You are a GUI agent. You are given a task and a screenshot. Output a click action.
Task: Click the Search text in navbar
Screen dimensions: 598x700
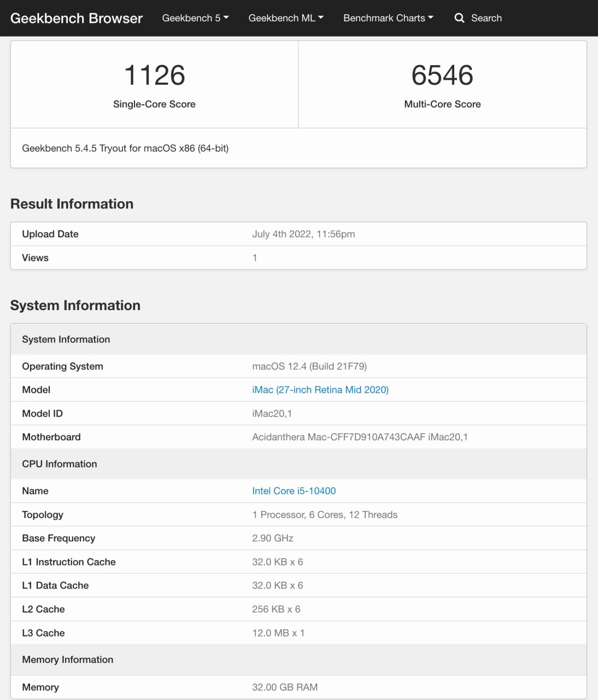click(486, 18)
